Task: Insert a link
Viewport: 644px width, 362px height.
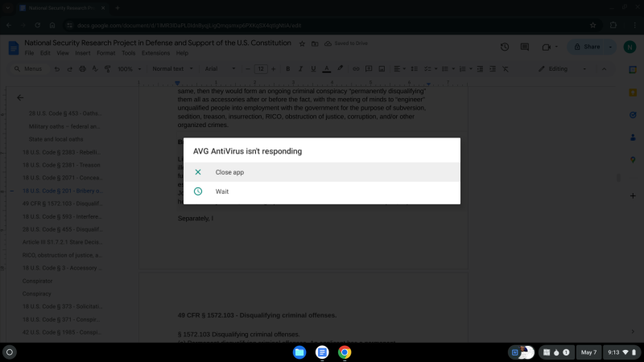Action: (356, 69)
